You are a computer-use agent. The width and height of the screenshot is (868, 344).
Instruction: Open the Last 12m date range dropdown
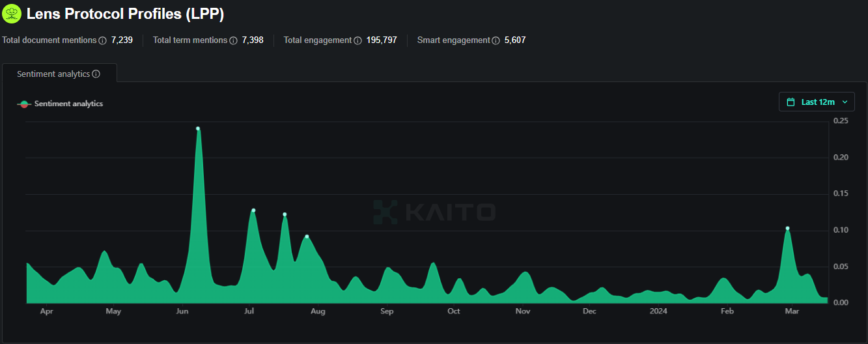(x=817, y=102)
